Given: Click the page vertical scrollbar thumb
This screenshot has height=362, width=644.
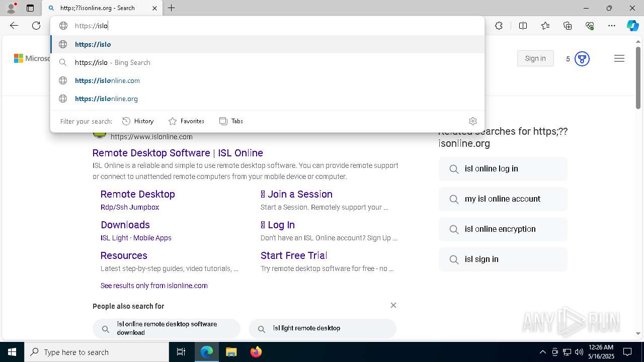Looking at the screenshot, I should click(638, 78).
